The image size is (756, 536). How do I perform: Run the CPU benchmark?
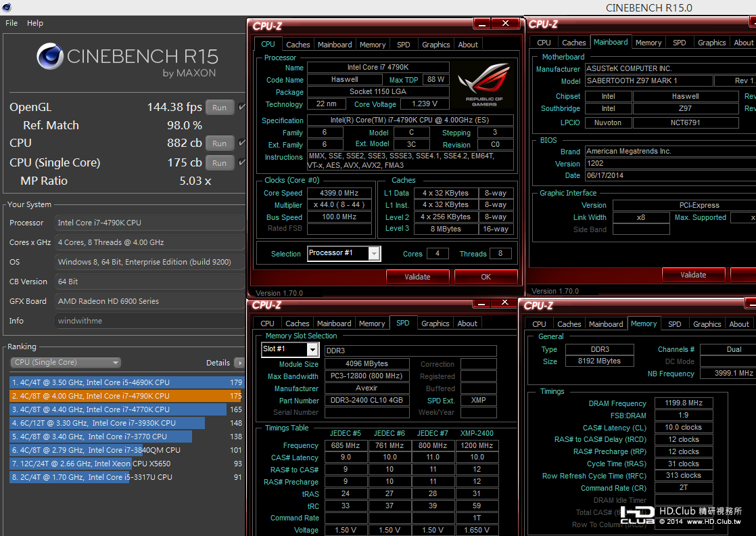(x=219, y=143)
